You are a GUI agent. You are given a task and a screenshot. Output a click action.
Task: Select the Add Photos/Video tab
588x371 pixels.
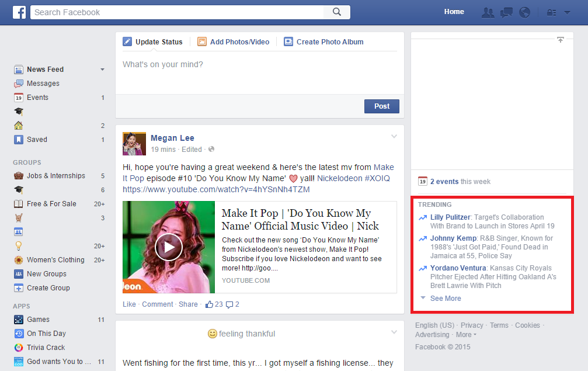coord(234,41)
